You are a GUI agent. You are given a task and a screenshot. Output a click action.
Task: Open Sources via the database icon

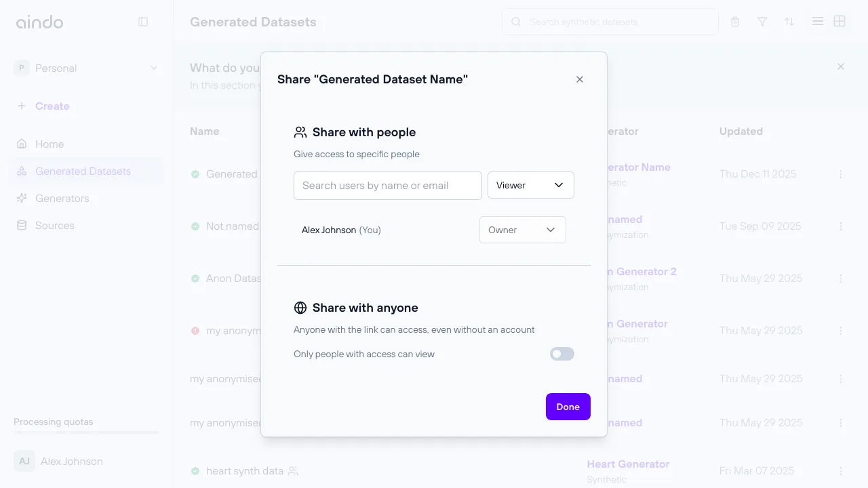[22, 225]
